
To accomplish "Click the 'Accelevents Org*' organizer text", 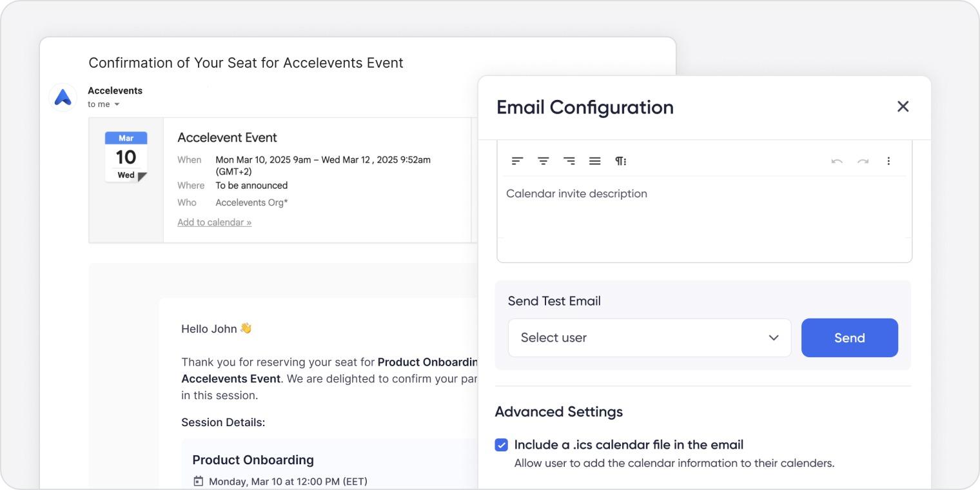I will coord(251,202).
